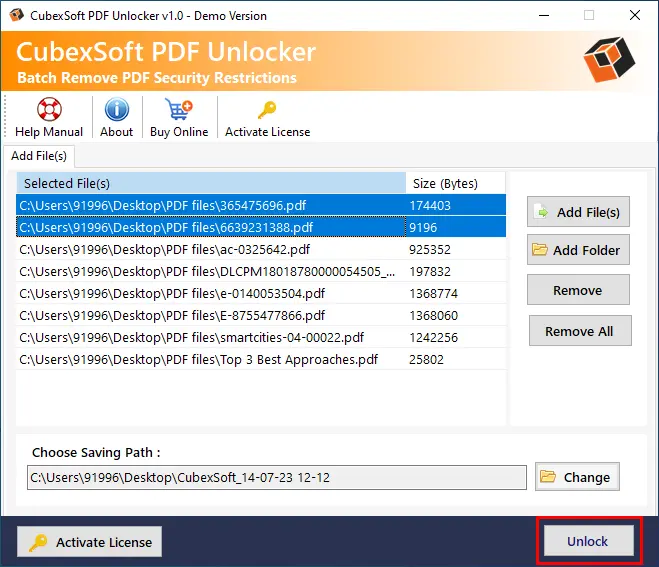Click the Unlock button
This screenshot has width=659, height=567.
tap(587, 541)
